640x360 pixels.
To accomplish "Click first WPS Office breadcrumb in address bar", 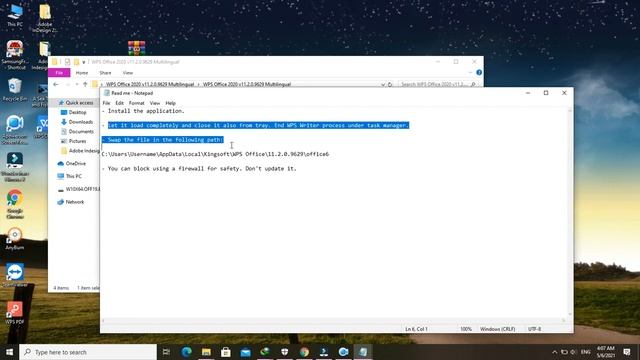I will click(150, 84).
